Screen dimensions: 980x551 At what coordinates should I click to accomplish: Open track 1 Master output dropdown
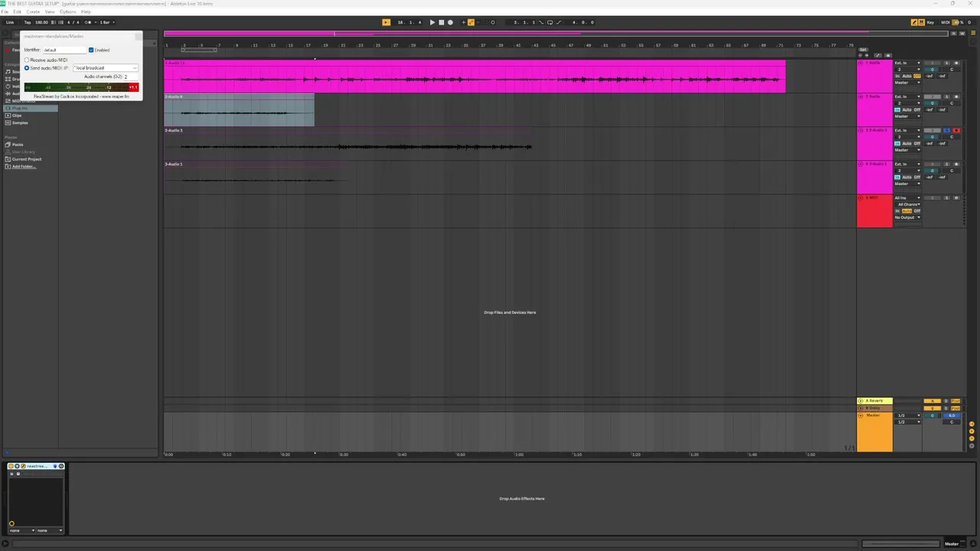click(x=907, y=83)
